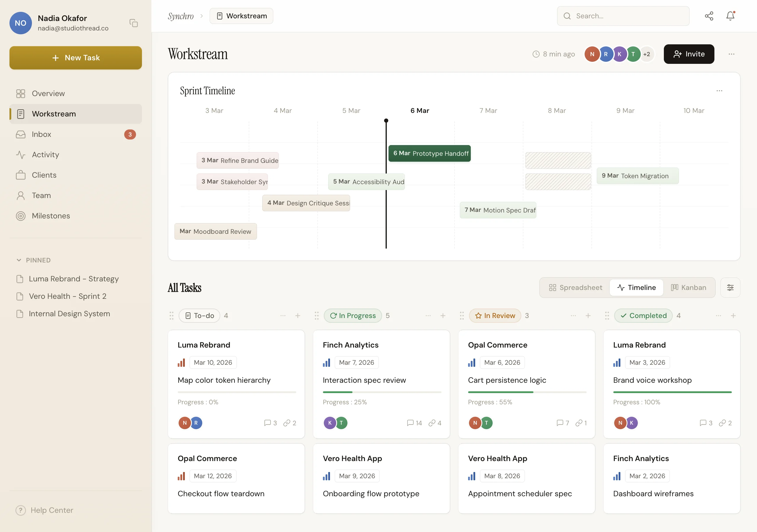Switch to Spreadsheet view
This screenshot has height=532, width=757.
coord(575,287)
